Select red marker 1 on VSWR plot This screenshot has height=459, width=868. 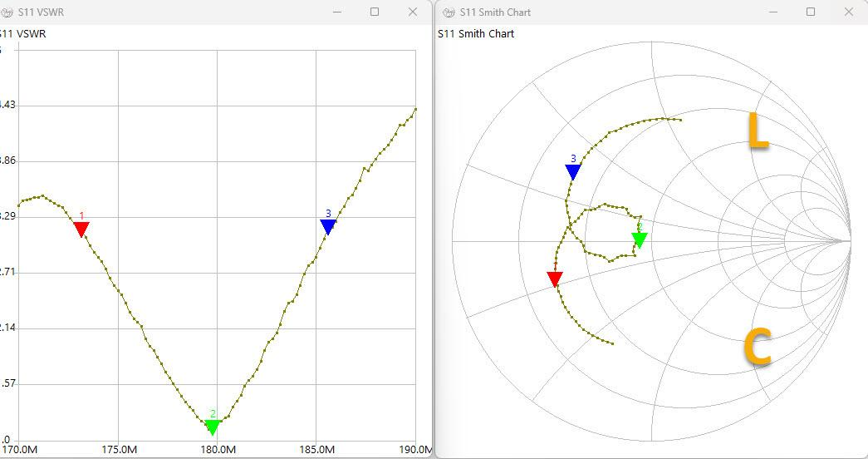(x=81, y=229)
